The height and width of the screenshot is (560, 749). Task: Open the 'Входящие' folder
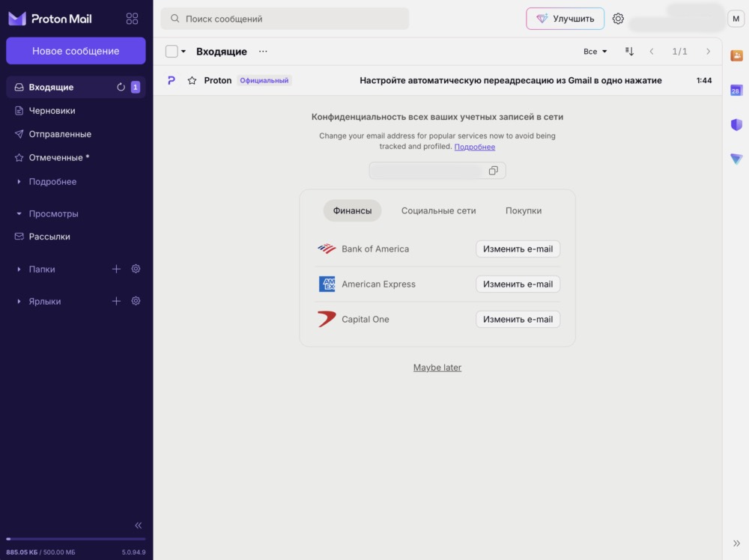click(76, 87)
